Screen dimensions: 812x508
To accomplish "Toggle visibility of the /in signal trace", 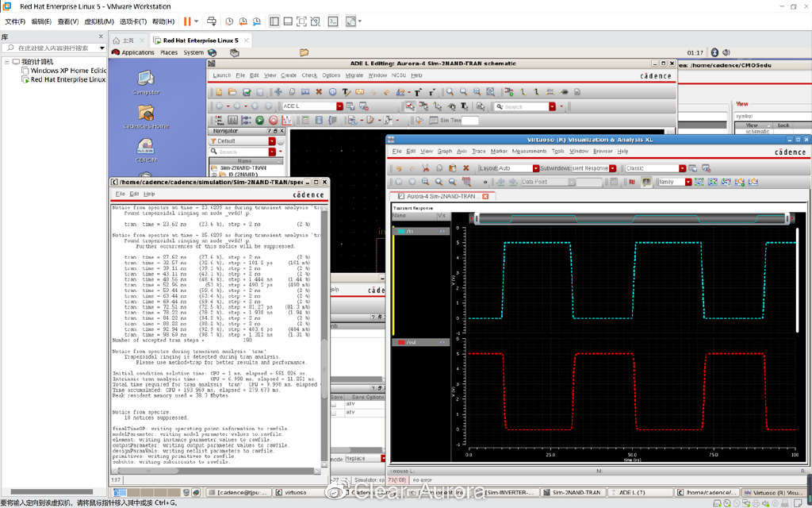I will pos(442,231).
